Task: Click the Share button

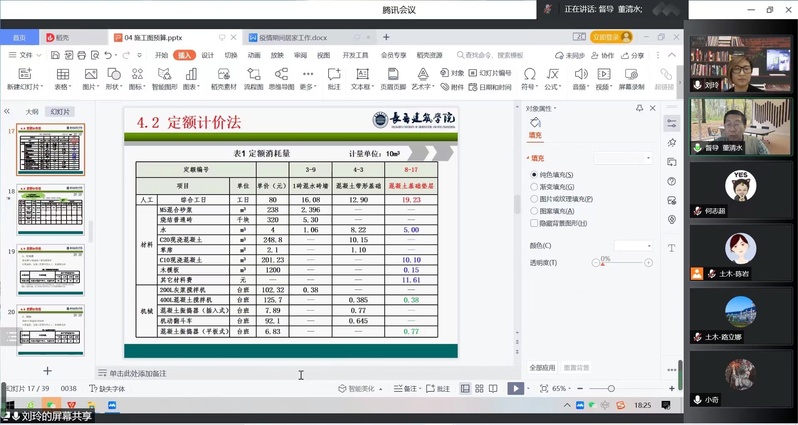Action: (x=634, y=55)
